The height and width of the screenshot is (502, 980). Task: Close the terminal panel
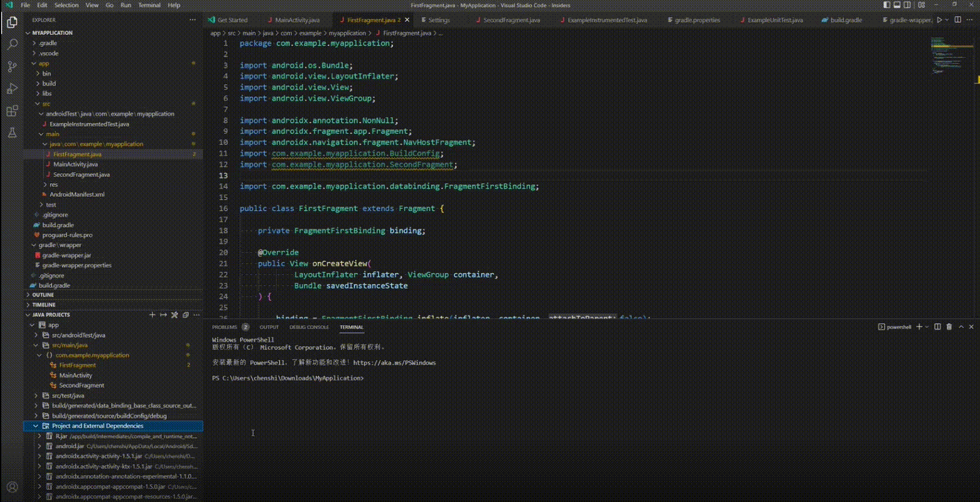971,327
